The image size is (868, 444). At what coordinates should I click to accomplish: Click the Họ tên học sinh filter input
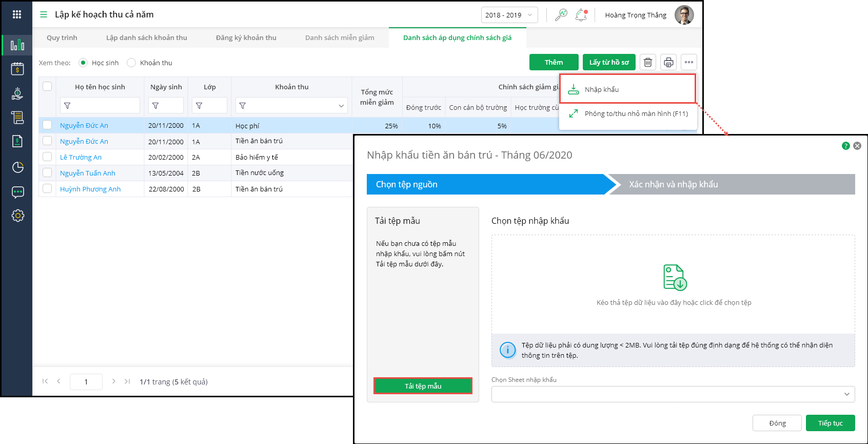coord(100,106)
